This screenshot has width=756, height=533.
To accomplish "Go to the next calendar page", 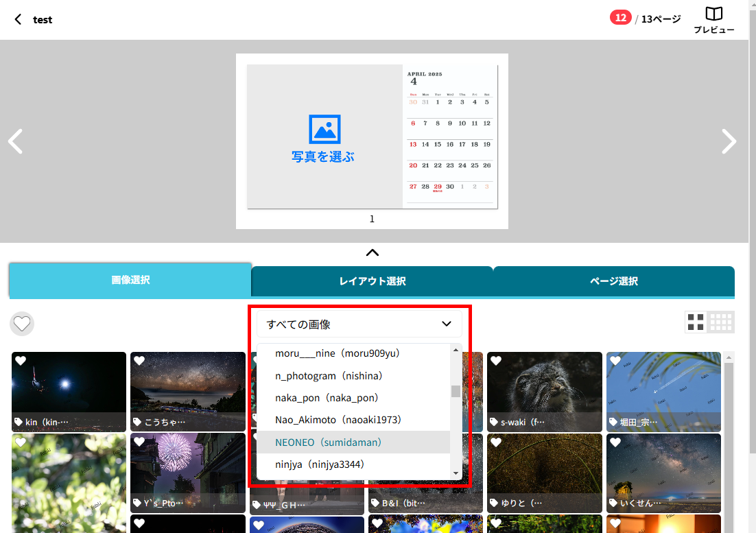I will point(729,141).
